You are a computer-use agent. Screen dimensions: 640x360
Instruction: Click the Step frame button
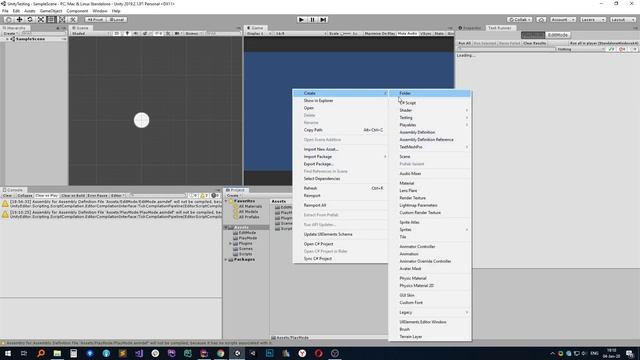coord(323,20)
